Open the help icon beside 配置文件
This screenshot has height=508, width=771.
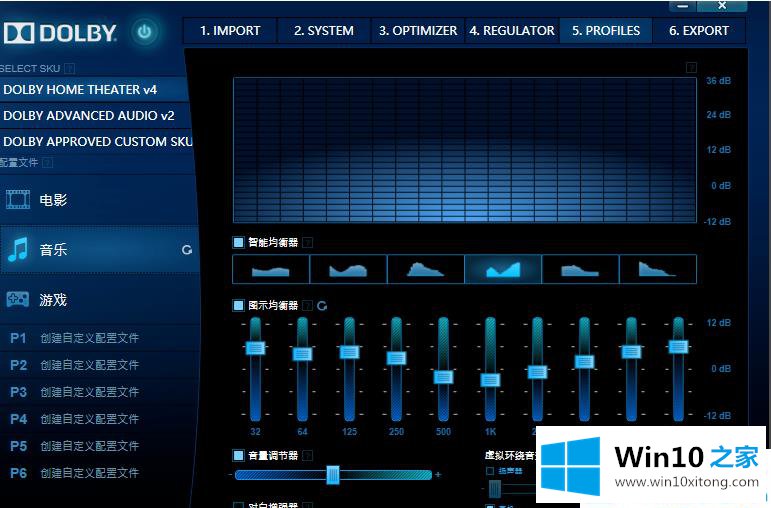(48, 162)
